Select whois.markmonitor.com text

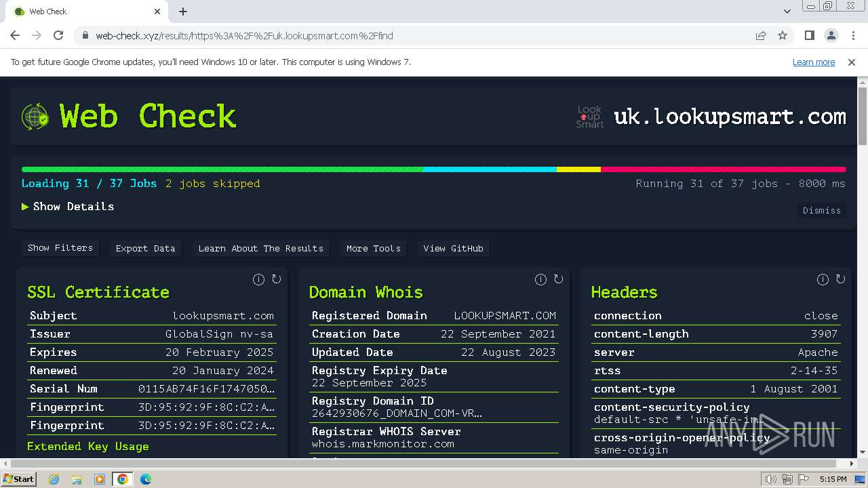[383, 444]
